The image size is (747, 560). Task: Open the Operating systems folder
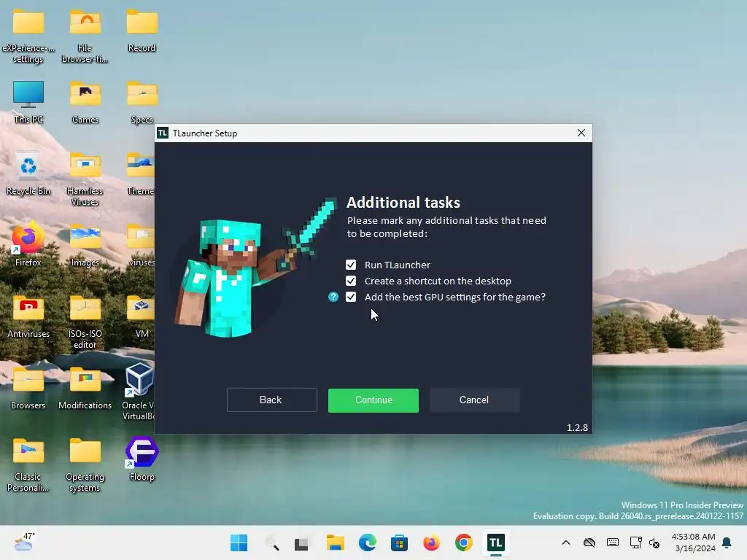coord(85,465)
